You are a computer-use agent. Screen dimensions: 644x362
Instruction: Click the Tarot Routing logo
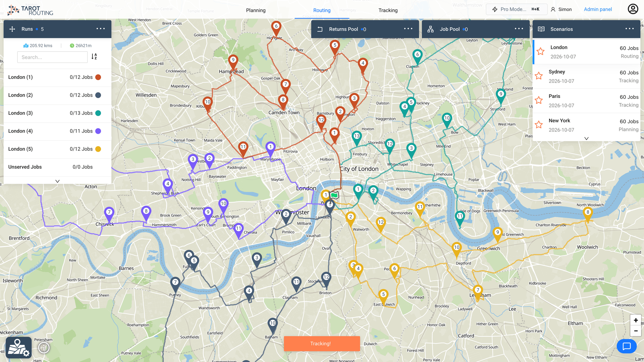tap(30, 10)
